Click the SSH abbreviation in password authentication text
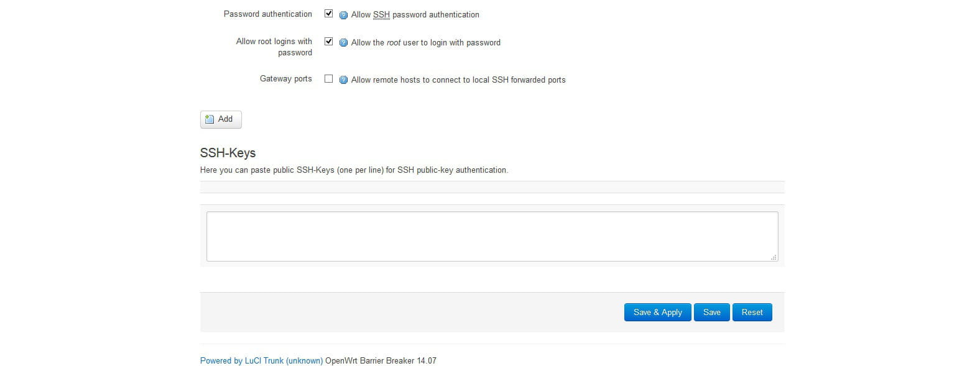This screenshot has width=980, height=366. tap(381, 14)
